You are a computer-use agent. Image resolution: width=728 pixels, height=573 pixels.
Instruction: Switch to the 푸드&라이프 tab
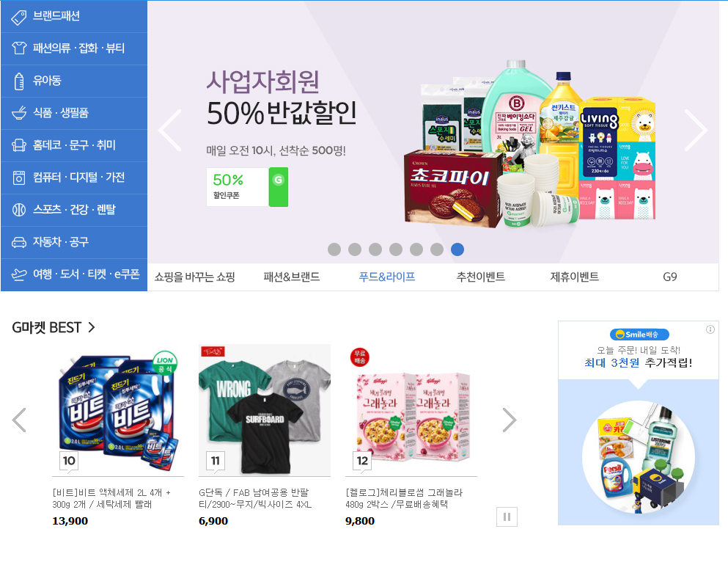pyautogui.click(x=387, y=277)
